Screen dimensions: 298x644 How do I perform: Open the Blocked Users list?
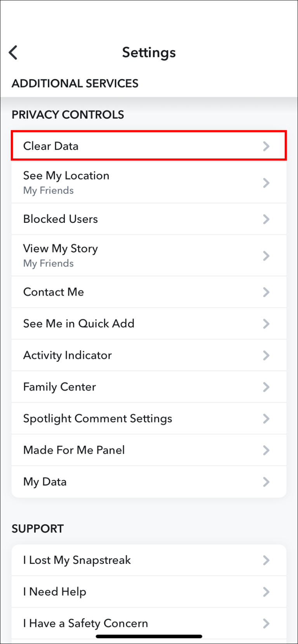[61, 219]
